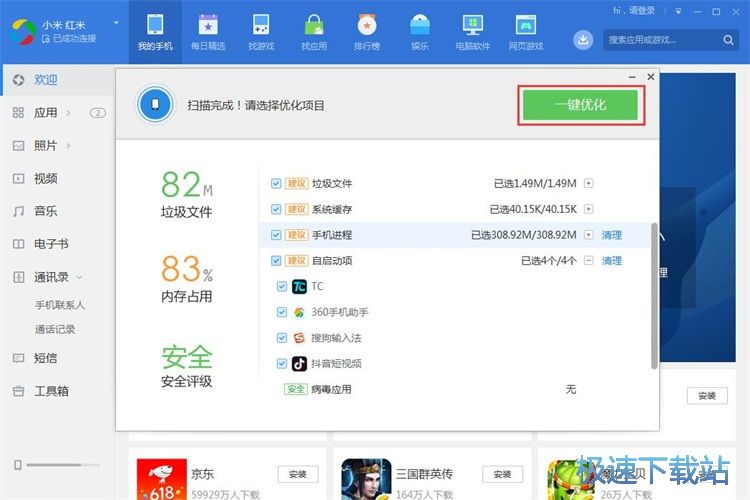Image resolution: width=750 pixels, height=500 pixels.
Task: Click the small phone icon beside storage bar
Action: [18, 465]
